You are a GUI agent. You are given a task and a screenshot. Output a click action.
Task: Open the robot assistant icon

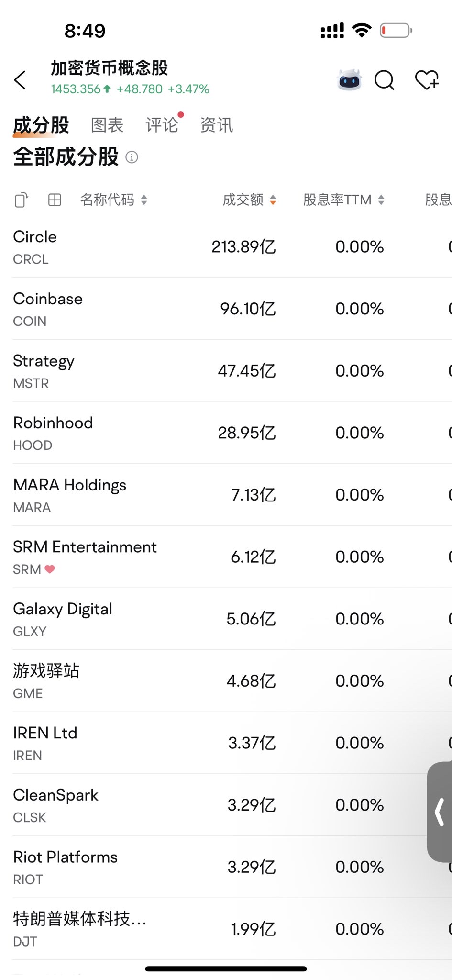pyautogui.click(x=350, y=80)
